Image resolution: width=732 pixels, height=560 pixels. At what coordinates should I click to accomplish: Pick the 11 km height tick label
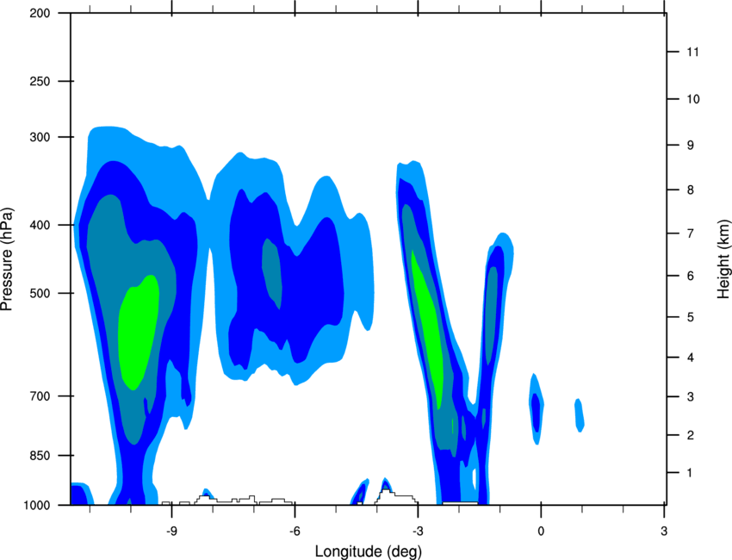(x=693, y=52)
